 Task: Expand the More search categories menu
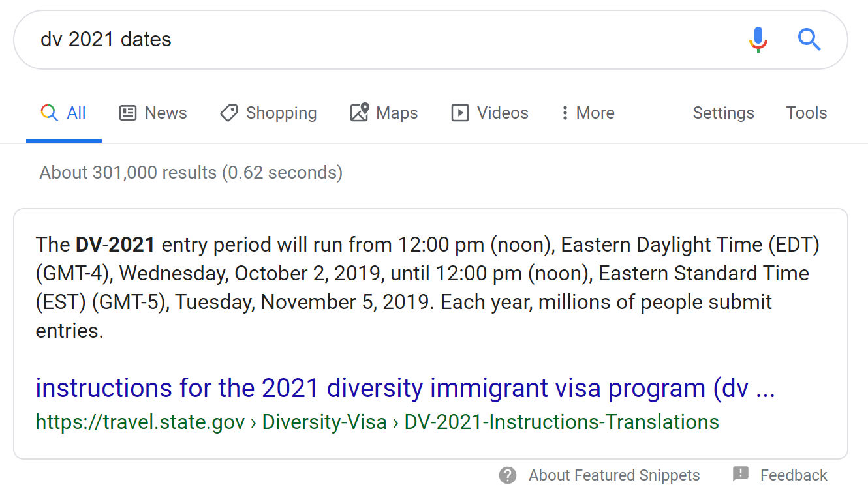(587, 113)
